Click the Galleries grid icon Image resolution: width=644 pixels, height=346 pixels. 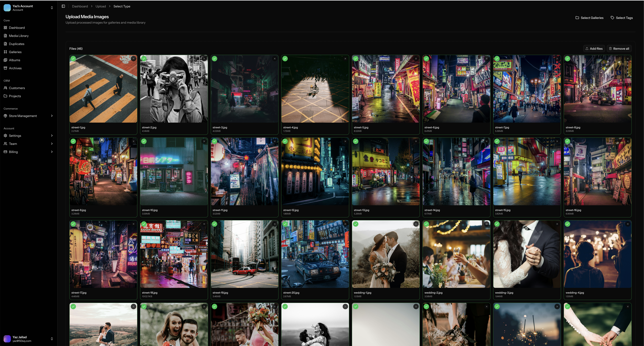click(x=5, y=52)
